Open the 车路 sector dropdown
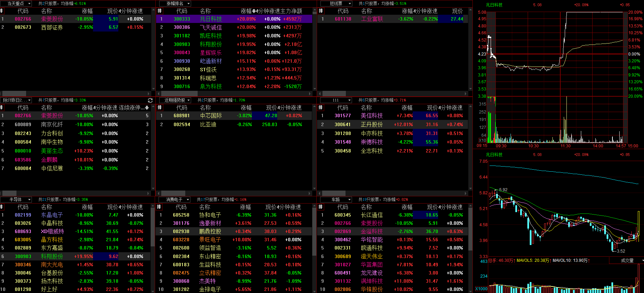644x293 pixels. click(336, 199)
